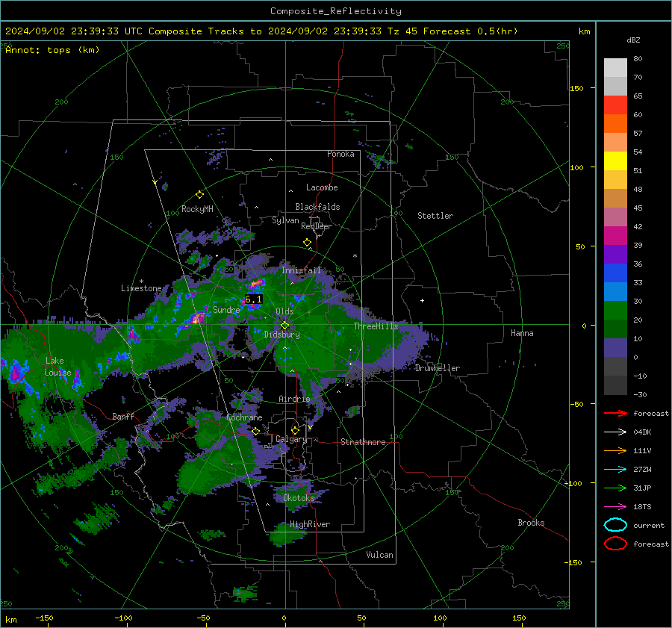
Task: Click the 80 dBZ value in the legend
Action: tap(638, 59)
